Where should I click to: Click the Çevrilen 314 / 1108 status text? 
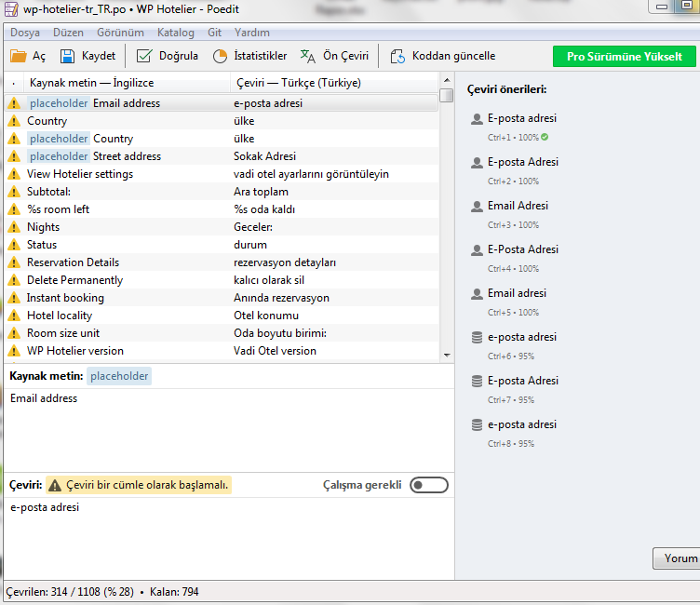coord(70,592)
